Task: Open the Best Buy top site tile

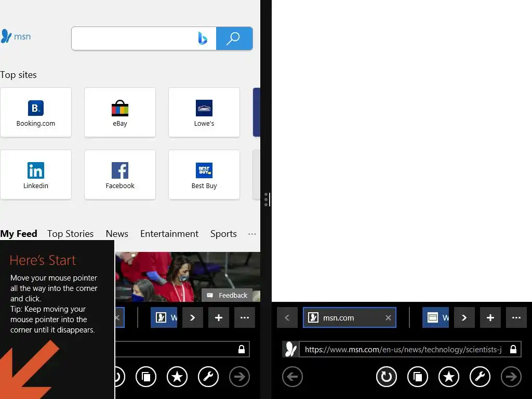Action: (204, 175)
